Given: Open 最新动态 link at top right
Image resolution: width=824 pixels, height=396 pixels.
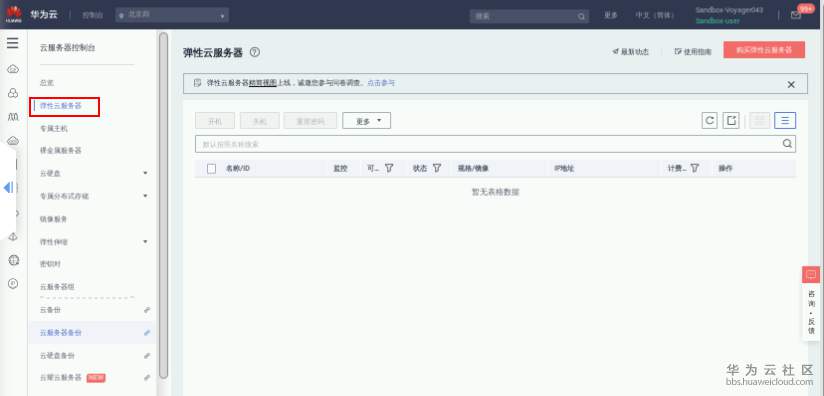Looking at the screenshot, I should [x=631, y=52].
